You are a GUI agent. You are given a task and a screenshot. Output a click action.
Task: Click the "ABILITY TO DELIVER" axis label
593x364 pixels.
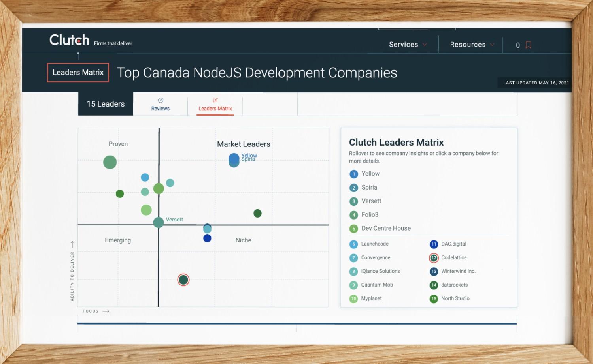click(72, 276)
